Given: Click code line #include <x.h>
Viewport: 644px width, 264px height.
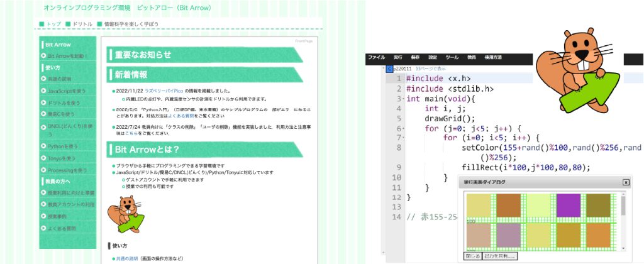Looking at the screenshot, I should point(438,79).
